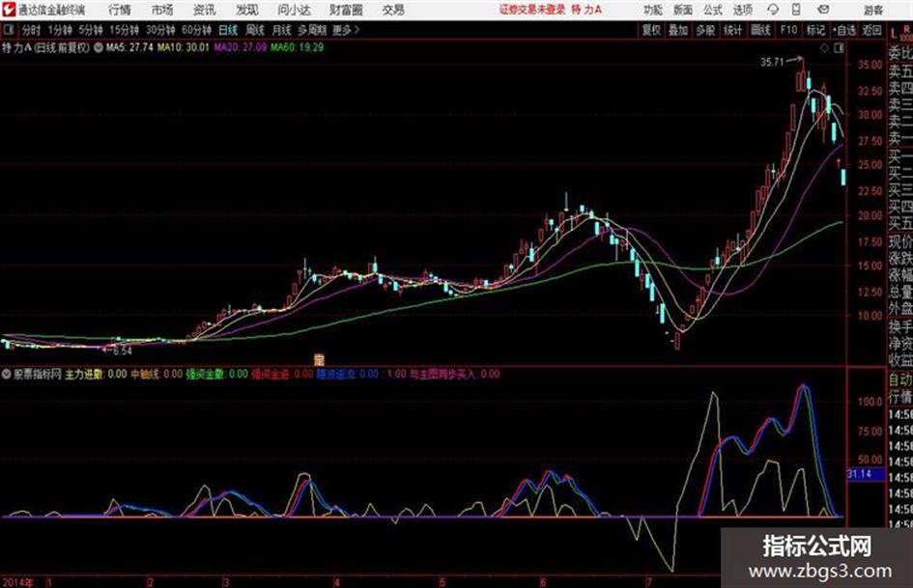This screenshot has width=913, height=588.
Task: Click the mobile phone icon
Action: (796, 10)
